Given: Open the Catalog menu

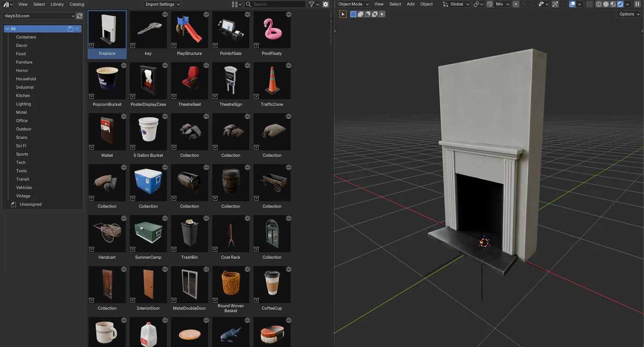Looking at the screenshot, I should pos(77,4).
